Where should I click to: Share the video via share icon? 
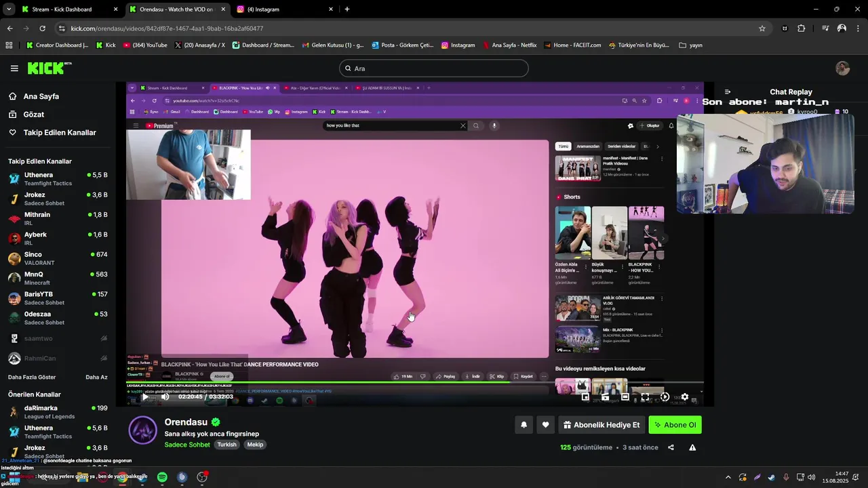671,447
